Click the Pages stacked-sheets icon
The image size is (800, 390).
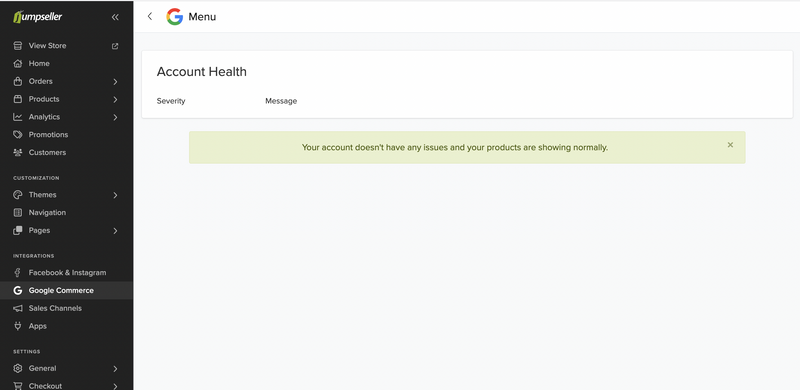[18, 230]
